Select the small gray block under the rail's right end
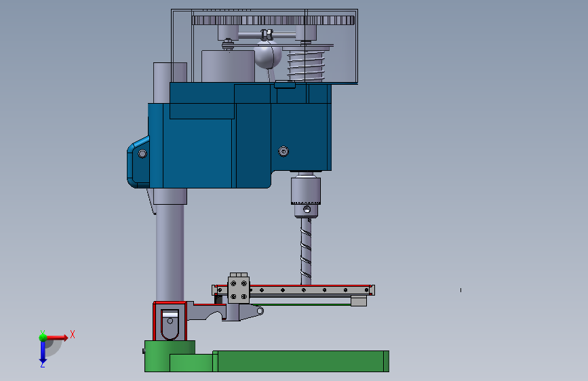The height and width of the screenshot is (381, 588). pos(359,301)
